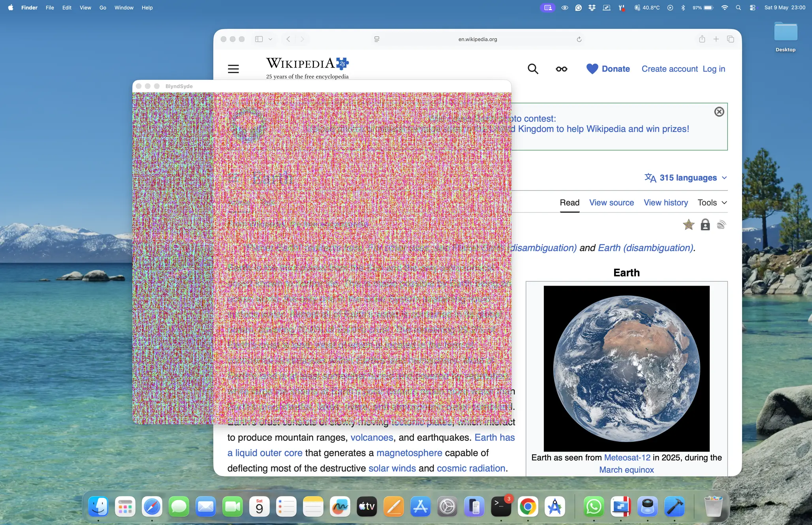Expand the Tools dropdown
Viewport: 812px width, 525px height.
712,203
